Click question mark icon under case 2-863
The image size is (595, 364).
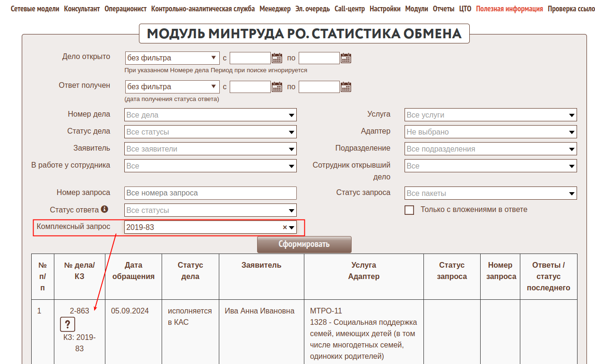point(68,324)
